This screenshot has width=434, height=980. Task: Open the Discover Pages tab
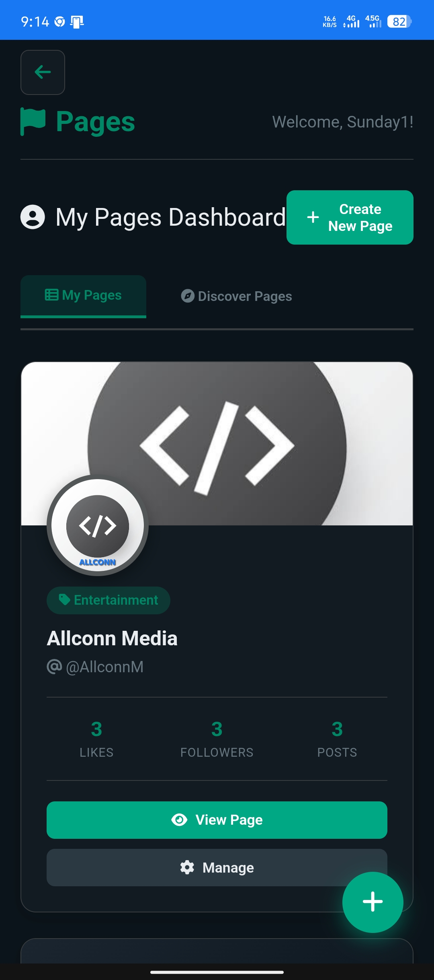point(237,296)
